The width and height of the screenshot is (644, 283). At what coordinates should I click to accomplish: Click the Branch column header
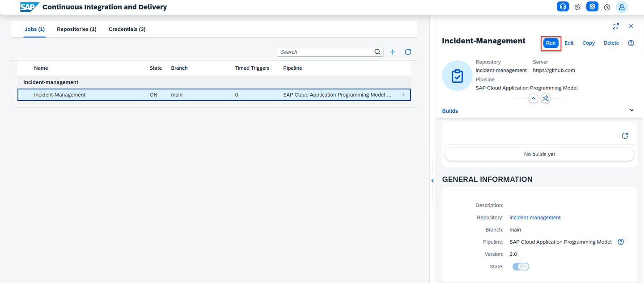(179, 68)
